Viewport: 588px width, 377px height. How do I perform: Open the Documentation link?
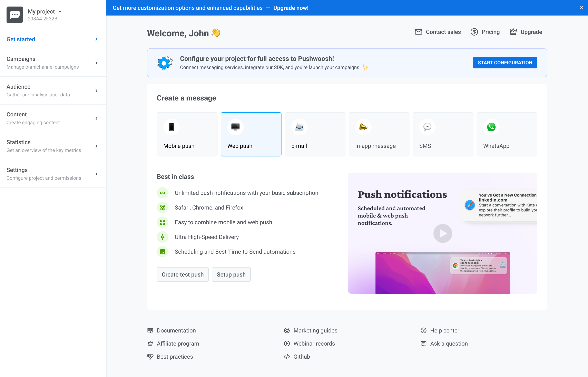pyautogui.click(x=176, y=330)
